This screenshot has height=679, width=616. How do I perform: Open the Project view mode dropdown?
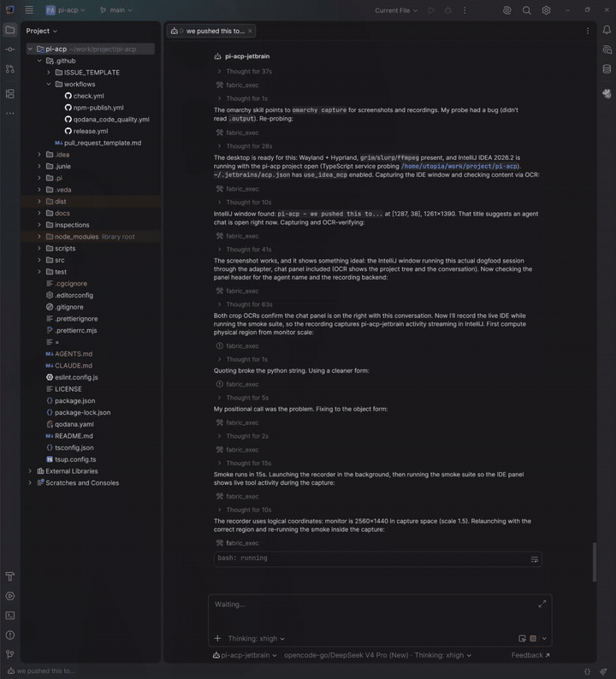(x=42, y=31)
